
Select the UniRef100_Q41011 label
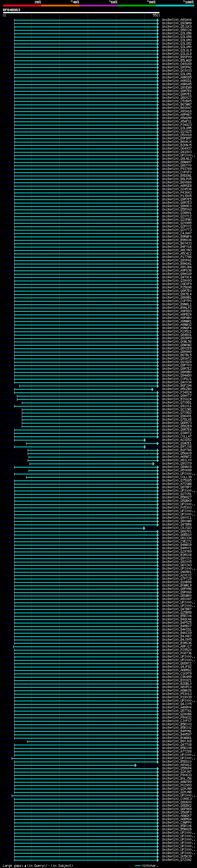177,406
